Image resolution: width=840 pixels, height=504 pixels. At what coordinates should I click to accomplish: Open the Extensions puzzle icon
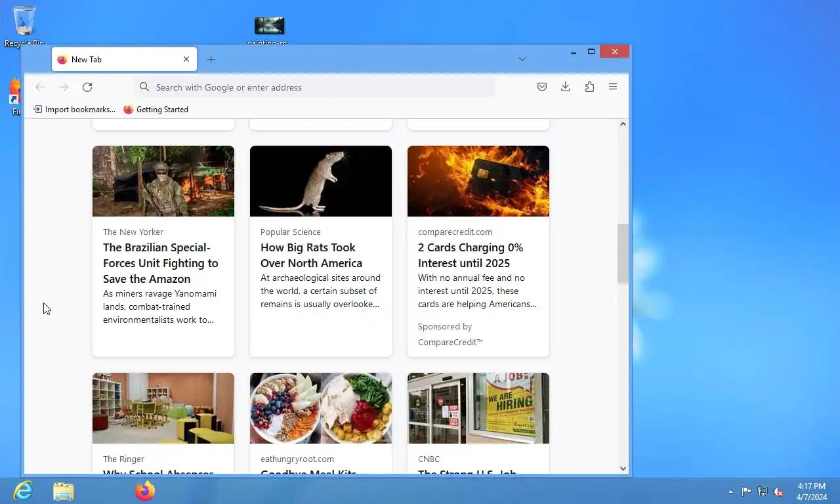click(589, 87)
